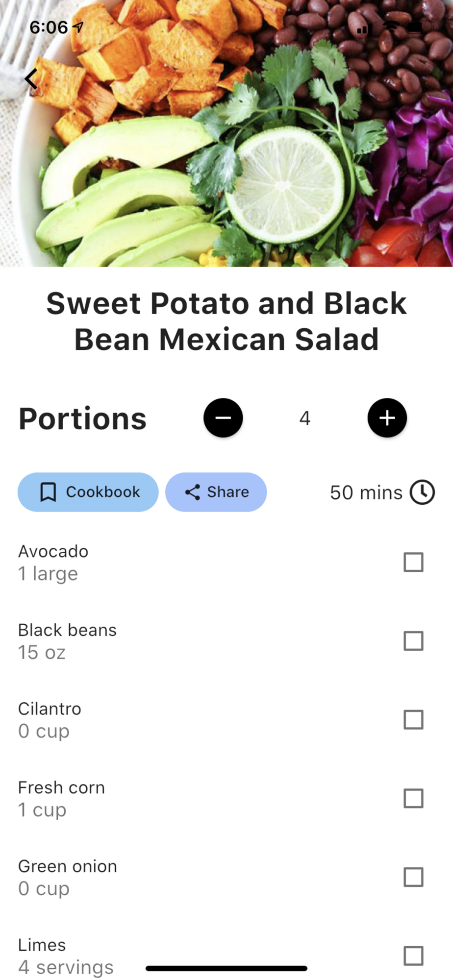Check the Avocado ingredient checkbox
This screenshot has width=453, height=980.
413,562
